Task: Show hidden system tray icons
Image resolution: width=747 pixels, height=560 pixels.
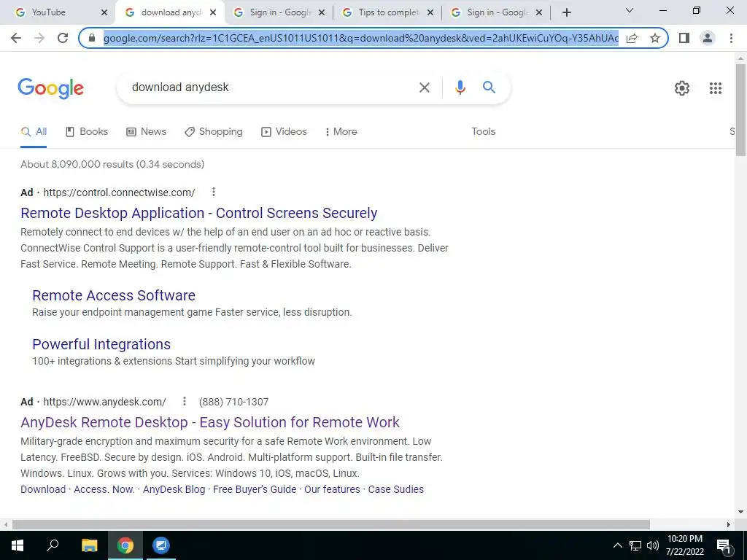Action: 617,545
